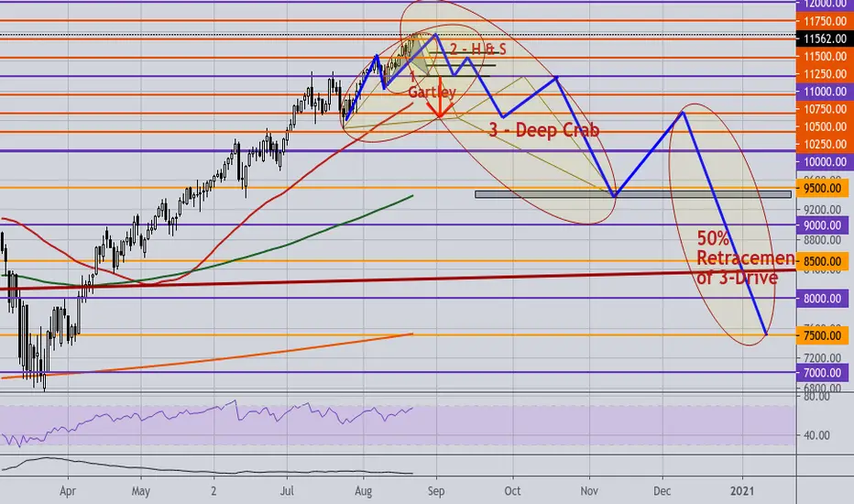The height and width of the screenshot is (504, 854).
Task: Click the 11000.00 price level label
Action: 823,92
